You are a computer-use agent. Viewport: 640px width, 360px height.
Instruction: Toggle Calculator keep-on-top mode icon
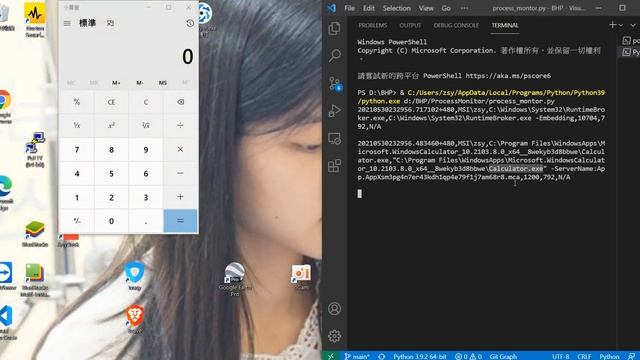pos(110,23)
